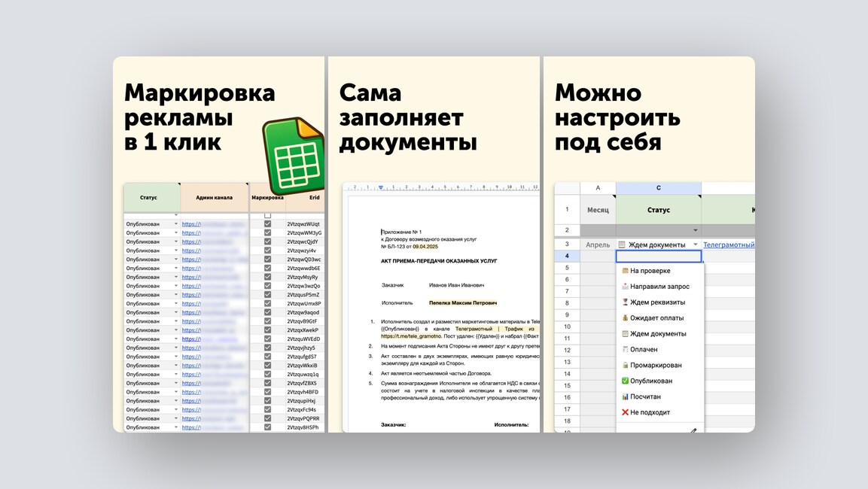Uncheck Маркировка for Erid 2VtzqvMsyRy
This screenshot has width=868, height=489.
[x=267, y=277]
